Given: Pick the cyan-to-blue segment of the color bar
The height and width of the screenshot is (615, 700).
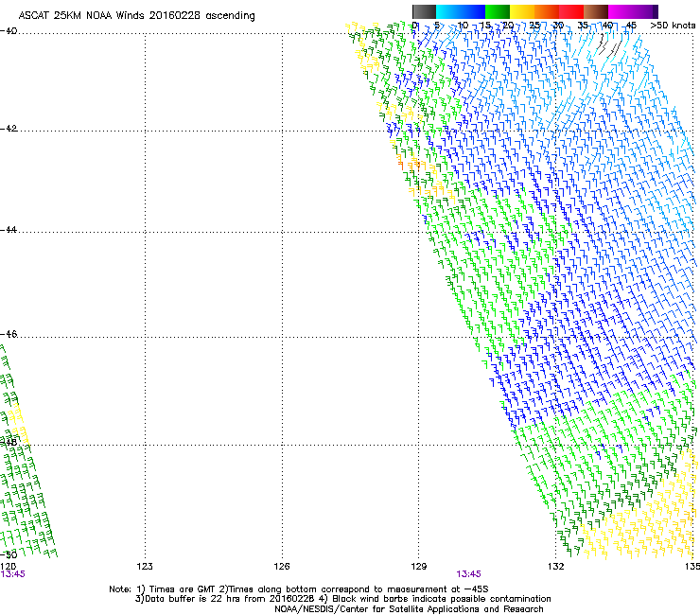Looking at the screenshot, I should tap(461, 11).
